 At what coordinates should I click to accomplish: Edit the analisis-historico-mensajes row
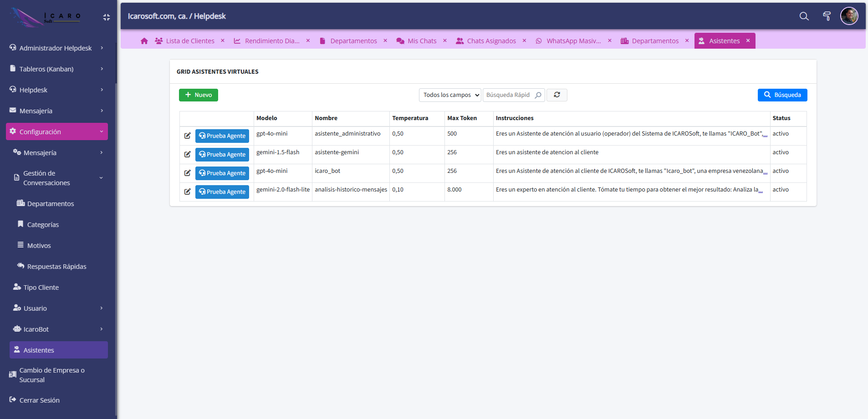(x=187, y=192)
